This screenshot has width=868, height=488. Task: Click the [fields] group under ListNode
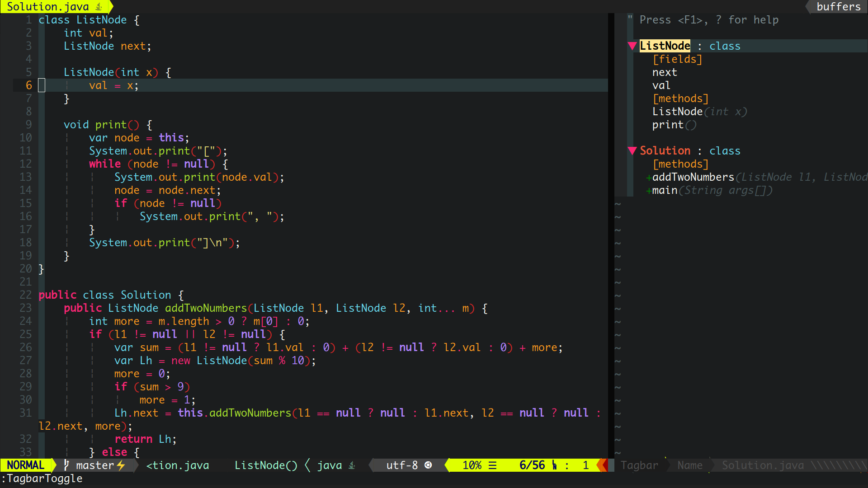677,59
